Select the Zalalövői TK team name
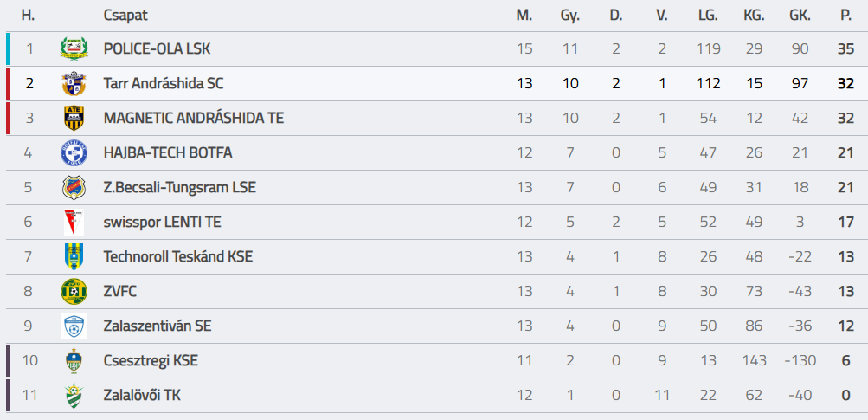 (x=142, y=395)
